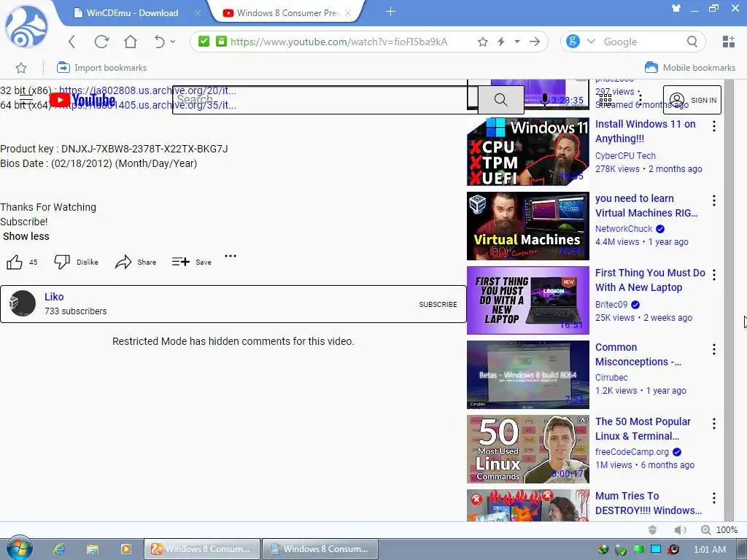Viewport: 747px width, 560px height.
Task: Bookmark this page with the address bar star
Action: coord(483,42)
